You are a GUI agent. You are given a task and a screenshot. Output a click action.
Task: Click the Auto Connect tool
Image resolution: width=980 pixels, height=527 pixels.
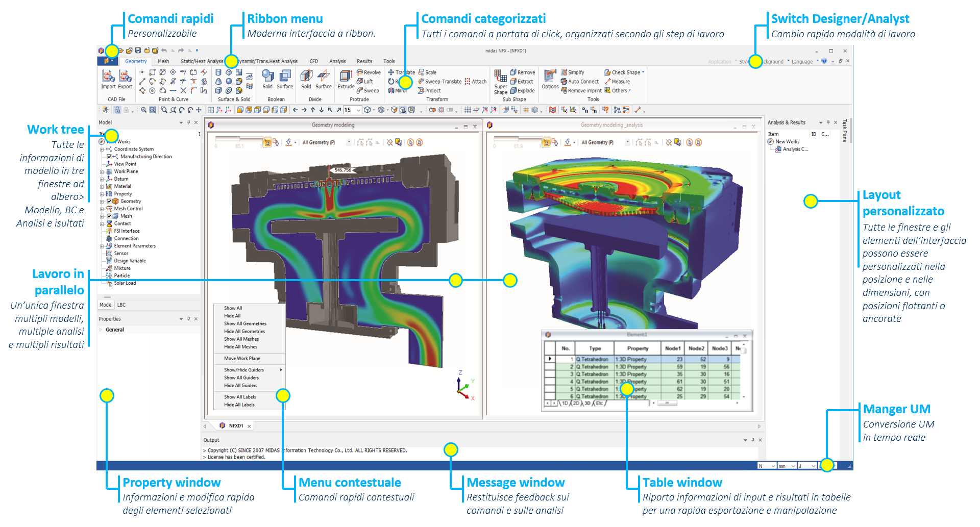click(x=580, y=82)
